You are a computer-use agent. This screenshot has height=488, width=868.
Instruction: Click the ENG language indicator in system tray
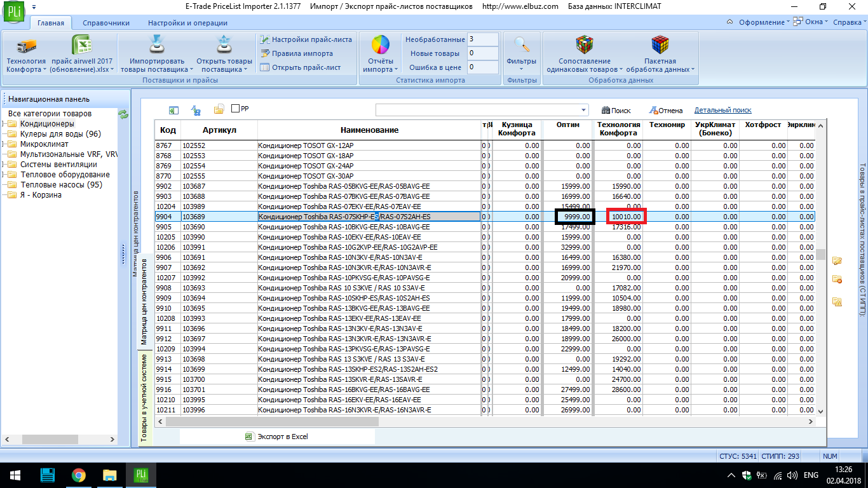[x=811, y=475]
